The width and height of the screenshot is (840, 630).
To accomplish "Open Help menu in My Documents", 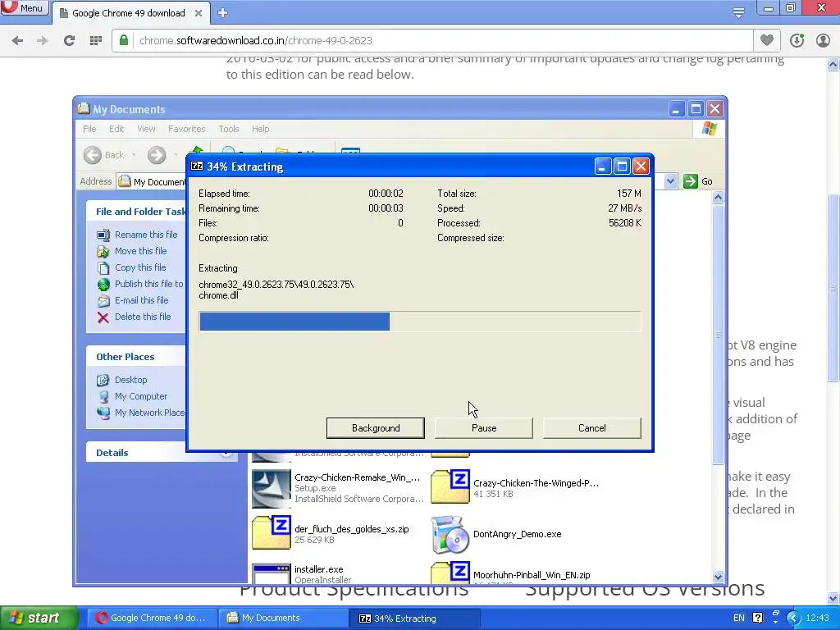I will pyautogui.click(x=260, y=129).
